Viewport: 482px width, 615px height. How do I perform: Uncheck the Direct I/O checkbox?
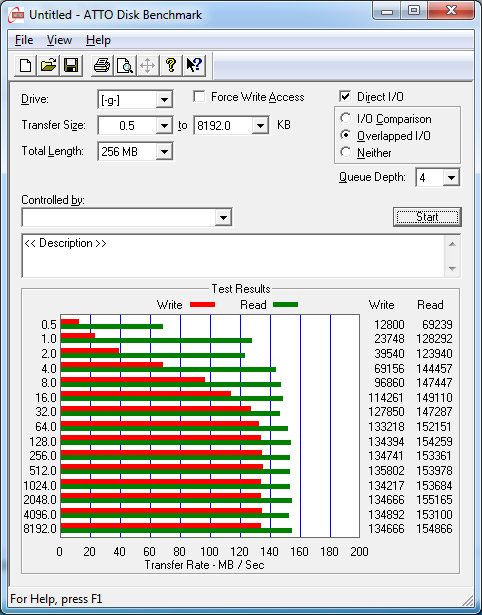pos(345,96)
